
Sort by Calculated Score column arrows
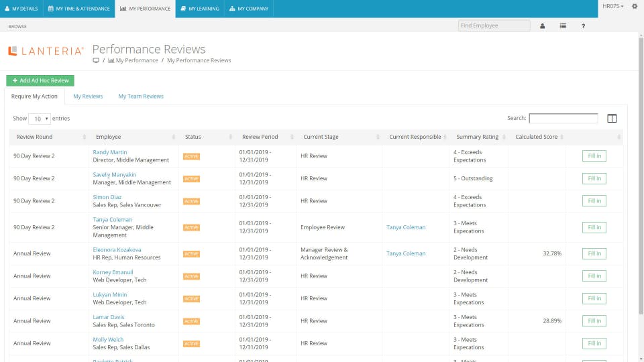(x=562, y=137)
